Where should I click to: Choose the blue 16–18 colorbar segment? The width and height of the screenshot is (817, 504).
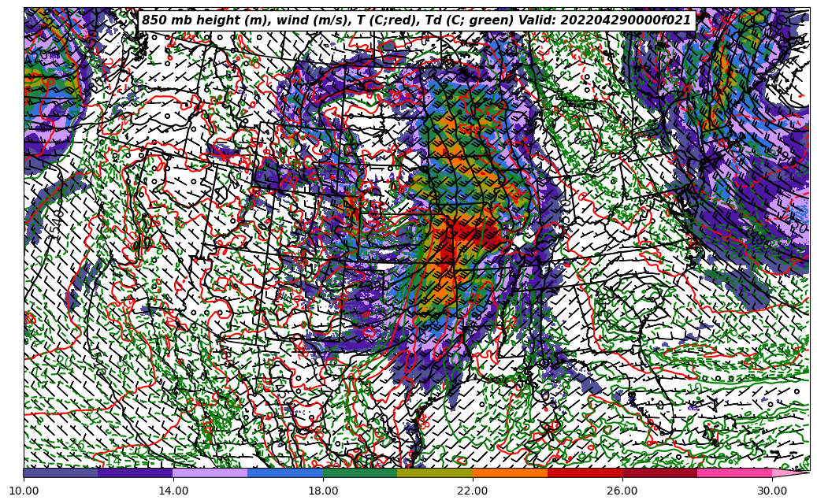(285, 472)
